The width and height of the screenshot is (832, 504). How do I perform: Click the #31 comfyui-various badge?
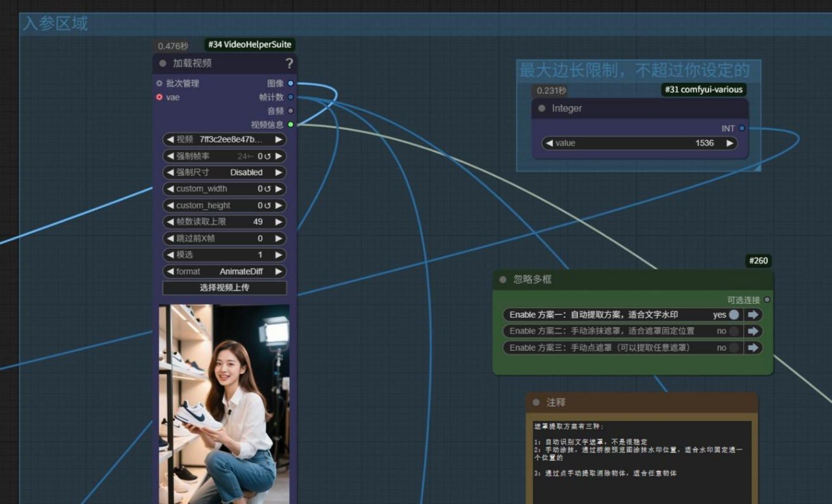pyautogui.click(x=703, y=90)
